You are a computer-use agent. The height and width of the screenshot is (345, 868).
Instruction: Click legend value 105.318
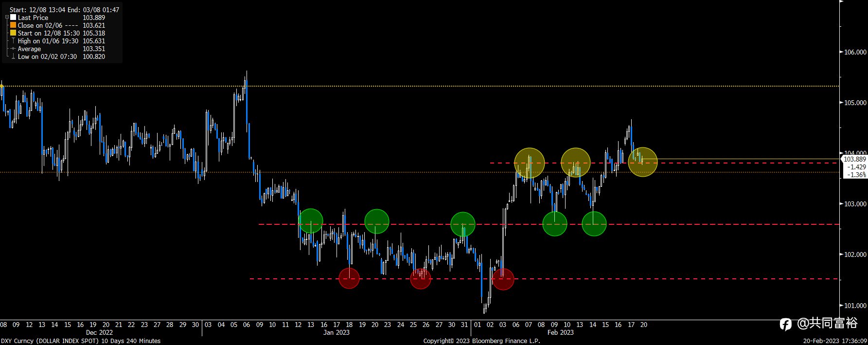click(94, 33)
